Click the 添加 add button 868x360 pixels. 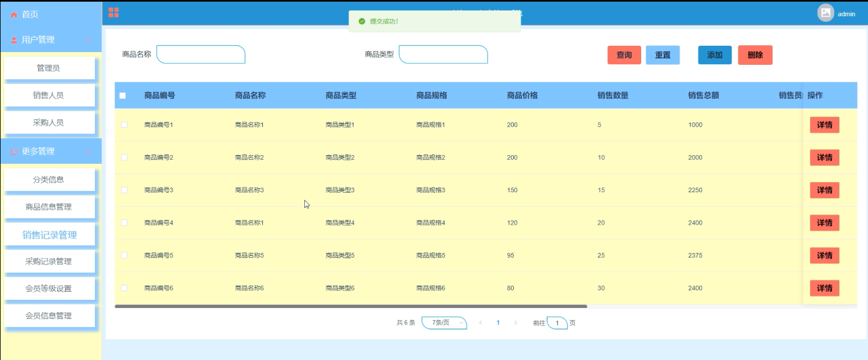click(x=715, y=55)
